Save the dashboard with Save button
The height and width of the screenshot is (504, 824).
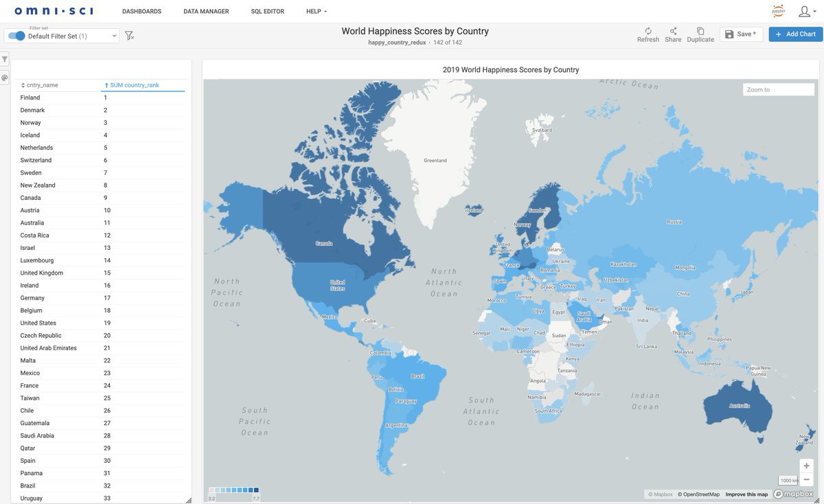tap(741, 34)
